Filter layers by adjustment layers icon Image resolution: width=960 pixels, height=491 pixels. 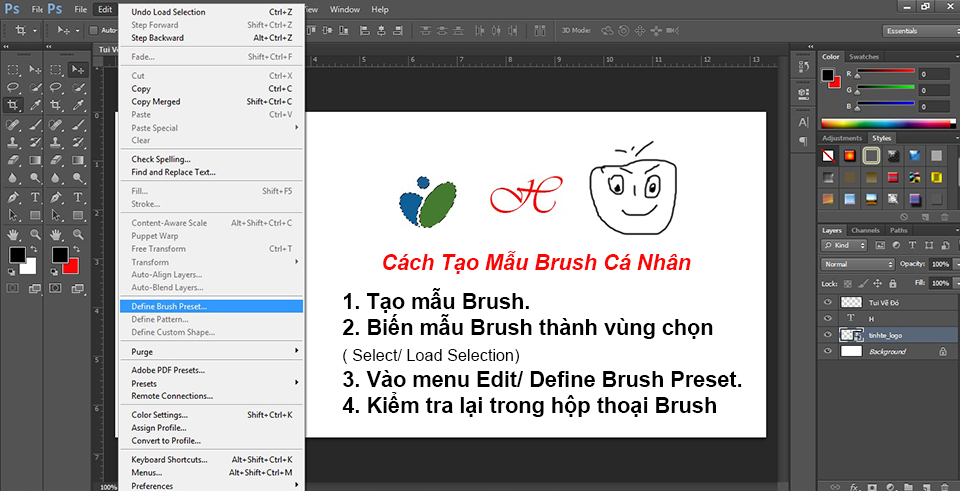point(896,245)
